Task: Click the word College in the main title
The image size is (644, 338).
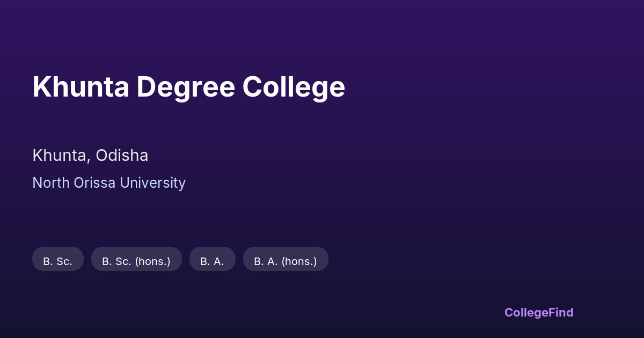Action: (293, 87)
